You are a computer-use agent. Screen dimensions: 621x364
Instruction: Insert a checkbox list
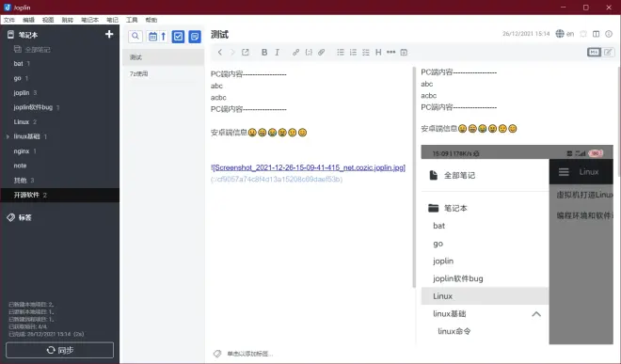(366, 53)
